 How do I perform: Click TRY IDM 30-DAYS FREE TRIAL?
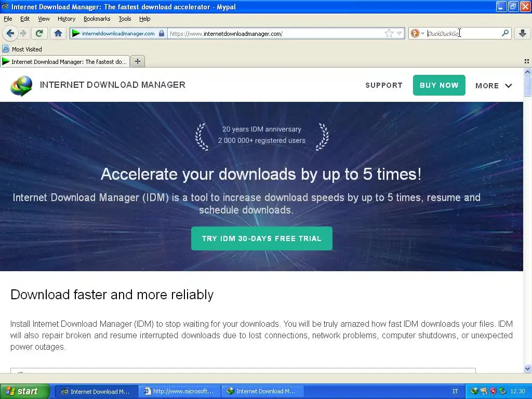(262, 238)
